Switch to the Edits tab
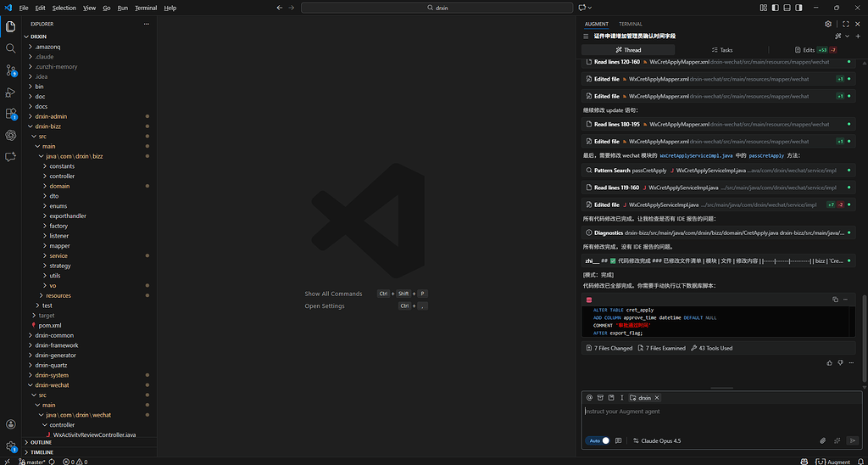868x465 pixels. click(815, 50)
